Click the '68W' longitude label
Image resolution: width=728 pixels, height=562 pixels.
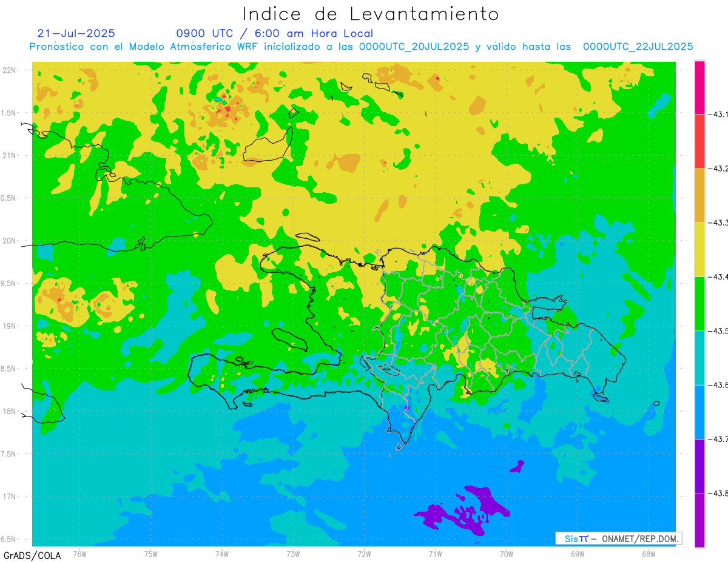pyautogui.click(x=649, y=554)
